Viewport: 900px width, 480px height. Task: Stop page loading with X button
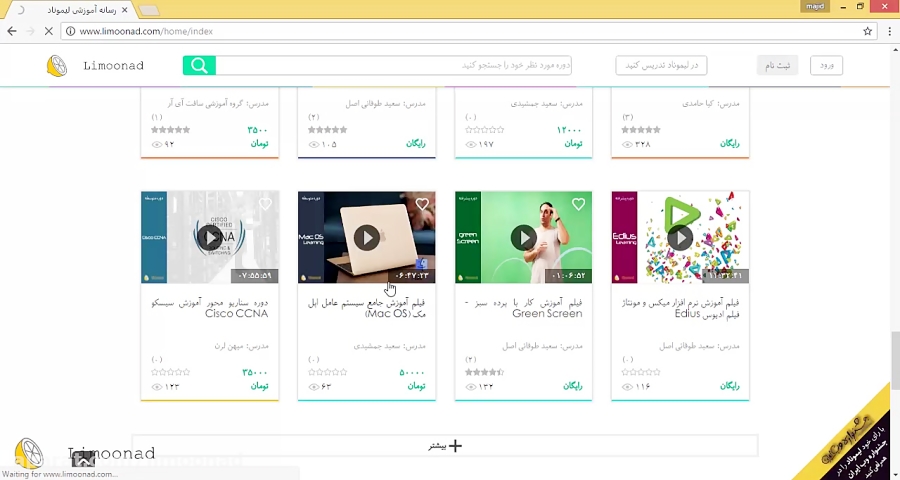coord(49,31)
